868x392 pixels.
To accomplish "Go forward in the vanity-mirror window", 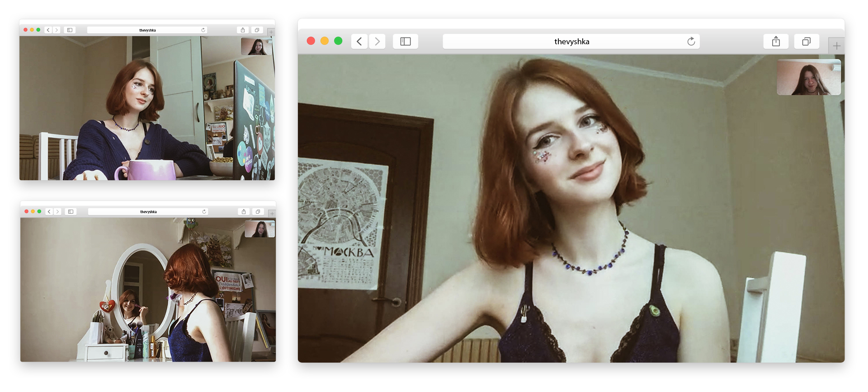I will pyautogui.click(x=57, y=212).
